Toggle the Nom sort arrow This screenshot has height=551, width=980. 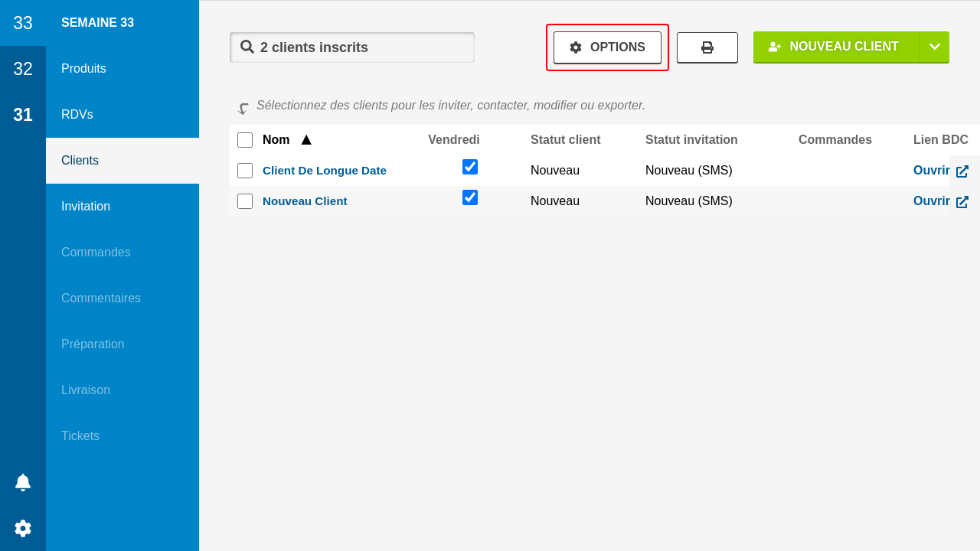306,140
